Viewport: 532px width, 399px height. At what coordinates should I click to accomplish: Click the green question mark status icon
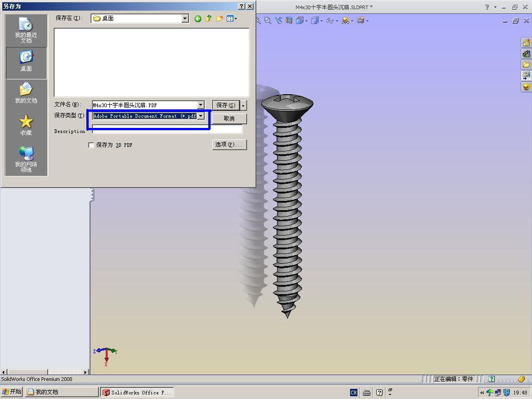coord(492,379)
